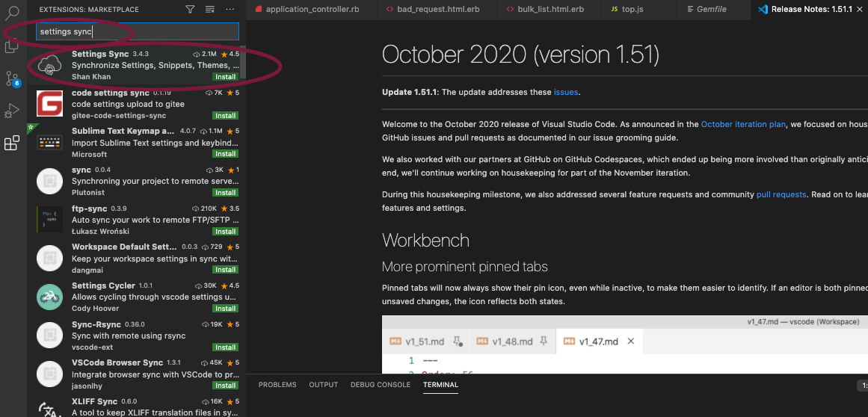Install the code settings sync extension

(226, 116)
